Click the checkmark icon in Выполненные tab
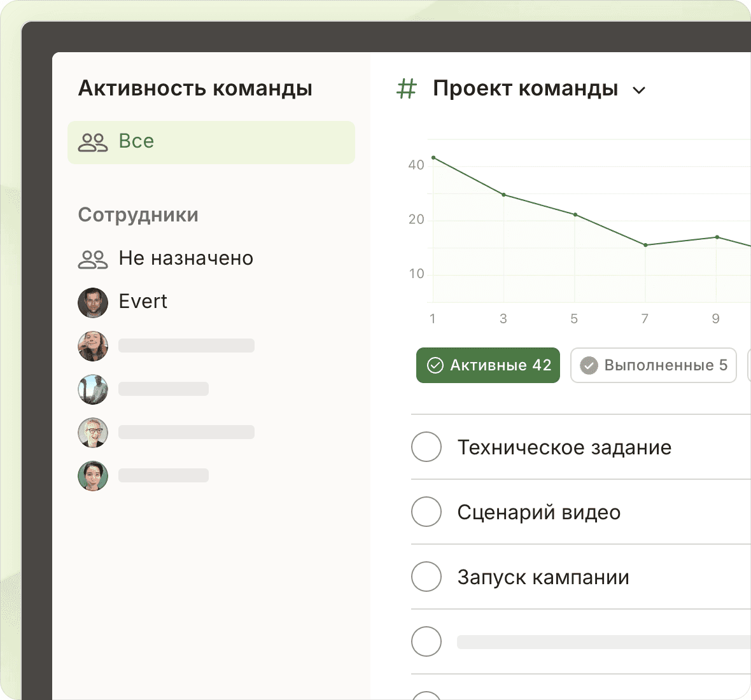751x700 pixels. point(589,365)
